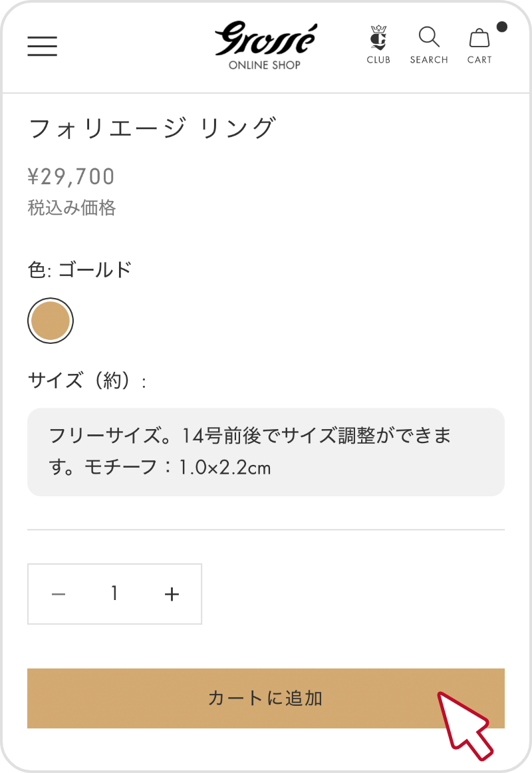The image size is (532, 773).
Task: Click the 色: ゴールド color label
Action: [x=80, y=270]
